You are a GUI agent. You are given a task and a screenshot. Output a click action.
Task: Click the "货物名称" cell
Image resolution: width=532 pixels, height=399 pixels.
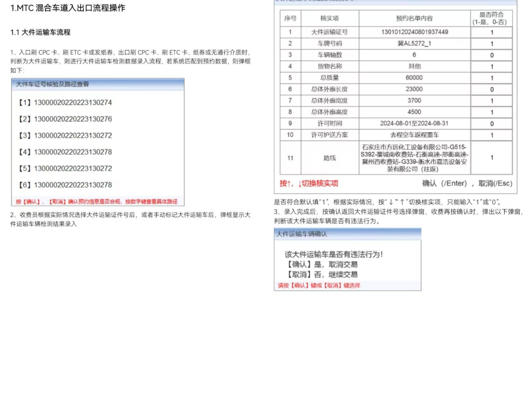(x=329, y=66)
